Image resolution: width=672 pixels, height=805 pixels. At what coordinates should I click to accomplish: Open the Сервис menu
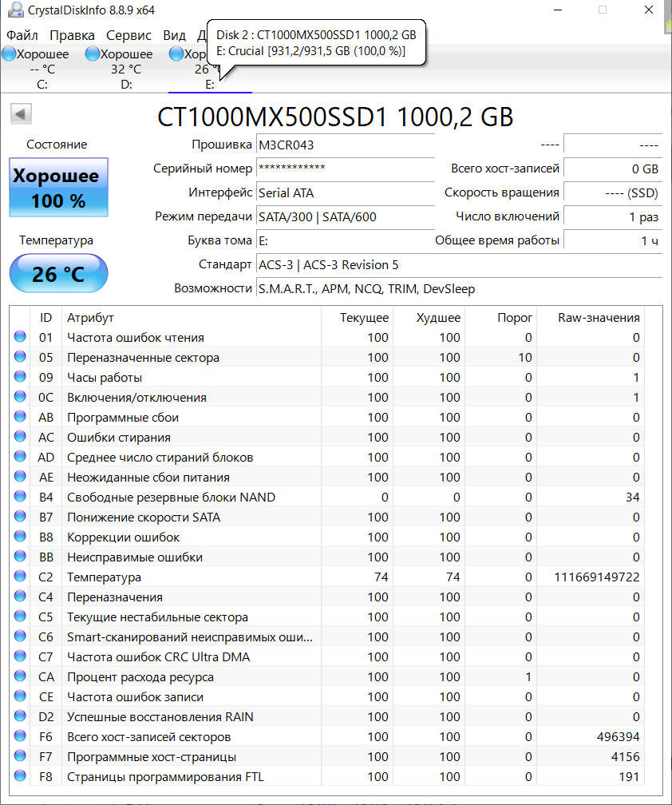click(128, 35)
